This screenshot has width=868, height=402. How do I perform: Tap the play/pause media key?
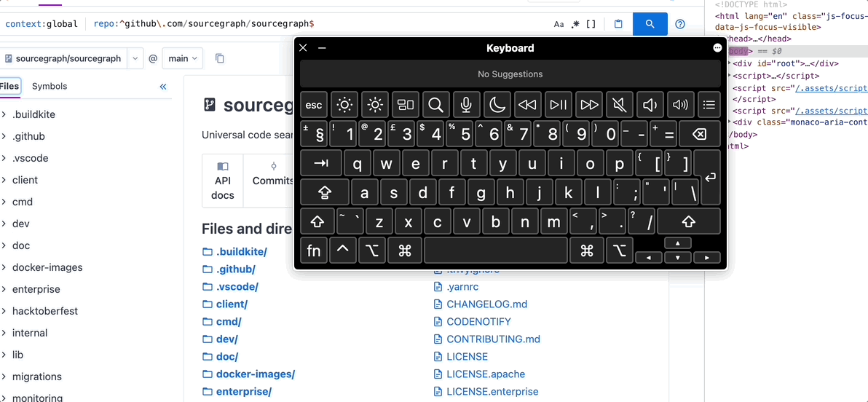(559, 105)
